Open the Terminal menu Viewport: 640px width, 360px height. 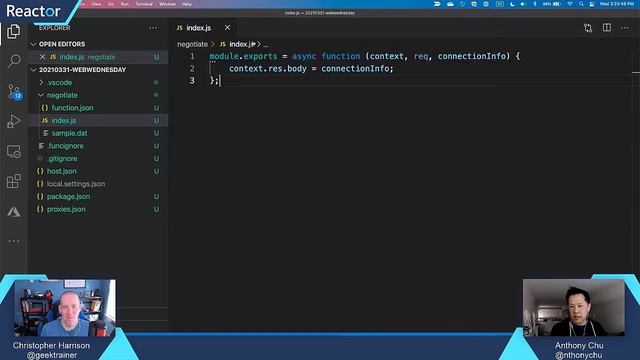pyautogui.click(x=144, y=4)
